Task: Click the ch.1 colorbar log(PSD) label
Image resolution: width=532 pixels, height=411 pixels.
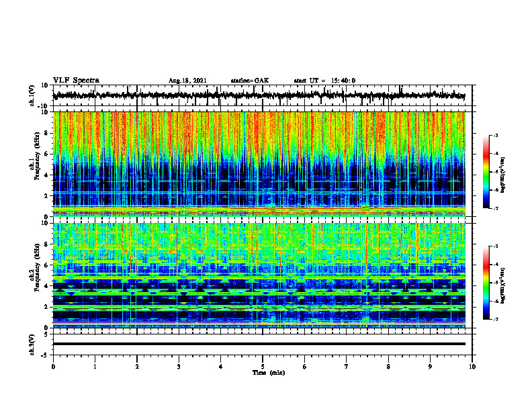Action: pos(503,175)
